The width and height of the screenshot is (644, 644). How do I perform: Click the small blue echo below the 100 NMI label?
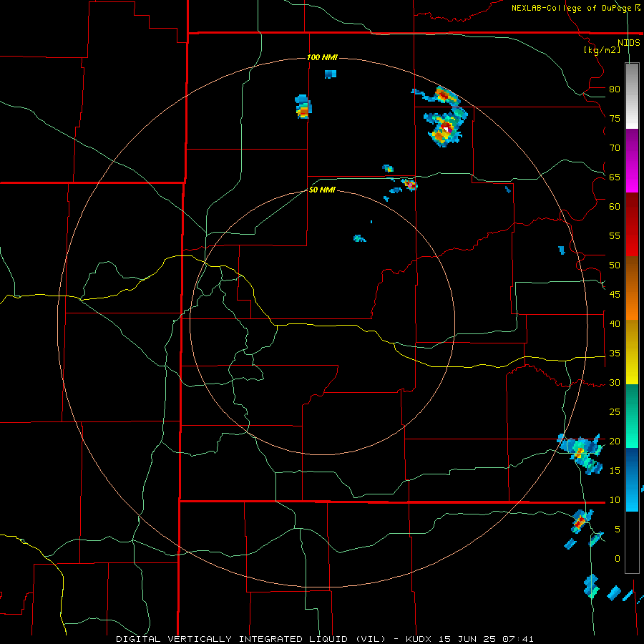pyautogui.click(x=331, y=74)
